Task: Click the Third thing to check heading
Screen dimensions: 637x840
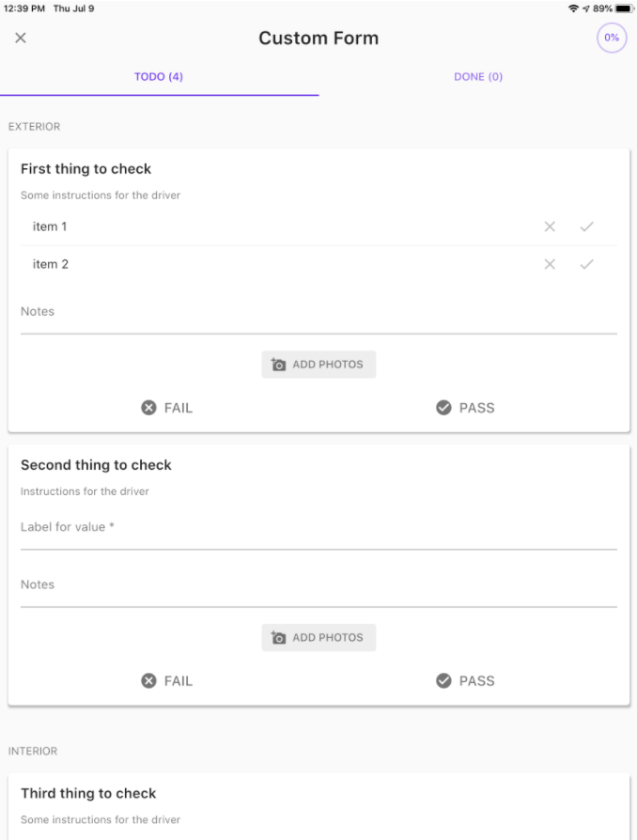Action: click(x=88, y=793)
